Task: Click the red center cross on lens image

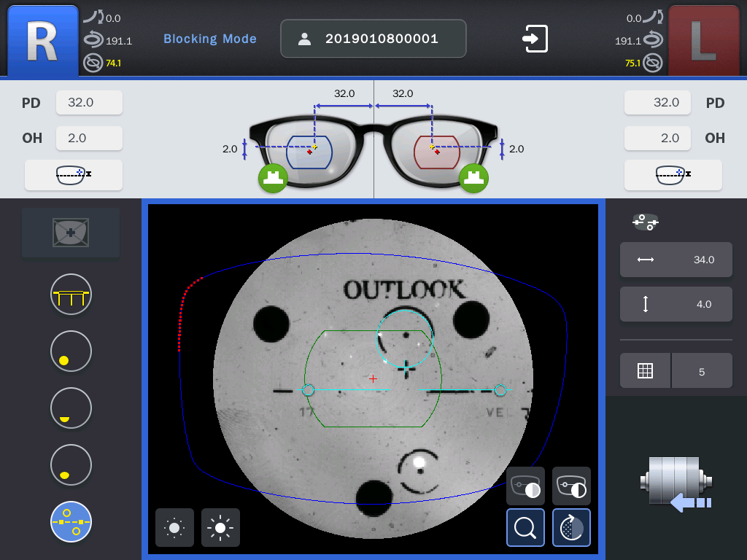Action: 373,378
